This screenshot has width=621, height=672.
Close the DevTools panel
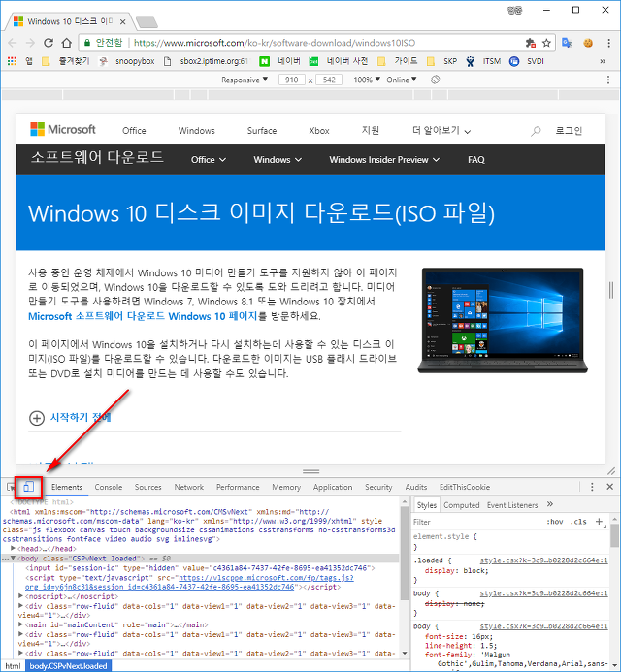coord(610,487)
